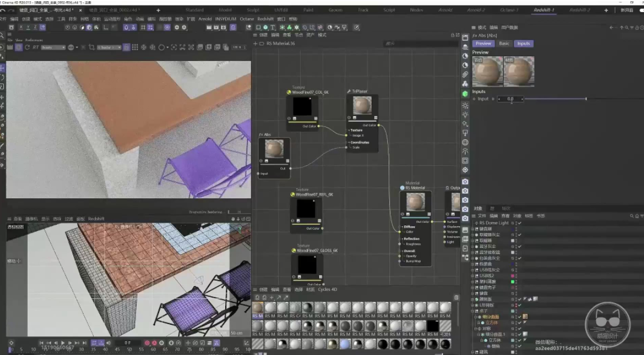644x355 pixels.
Task: Click the magenta layer swatch beside USB线2
Action: 513,276
